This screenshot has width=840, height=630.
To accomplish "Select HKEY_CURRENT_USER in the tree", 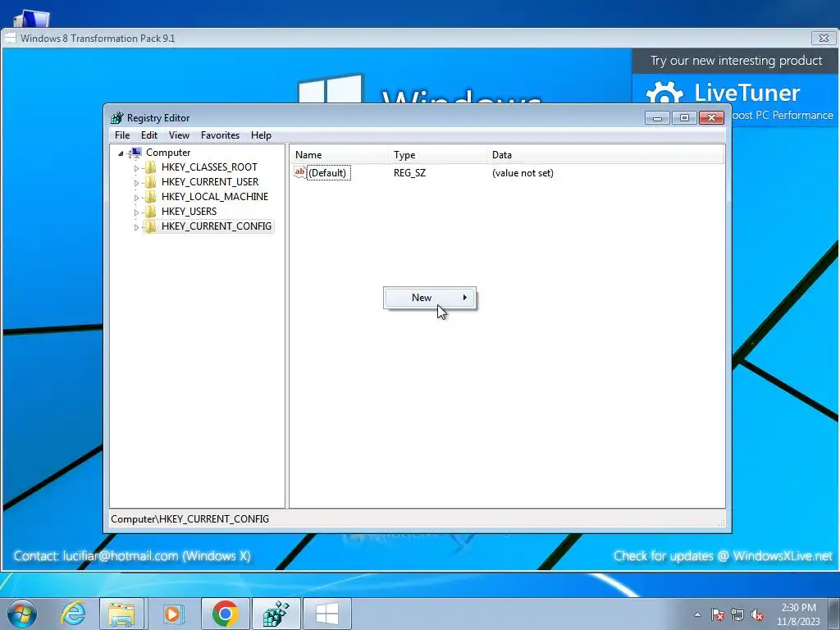I will [210, 181].
